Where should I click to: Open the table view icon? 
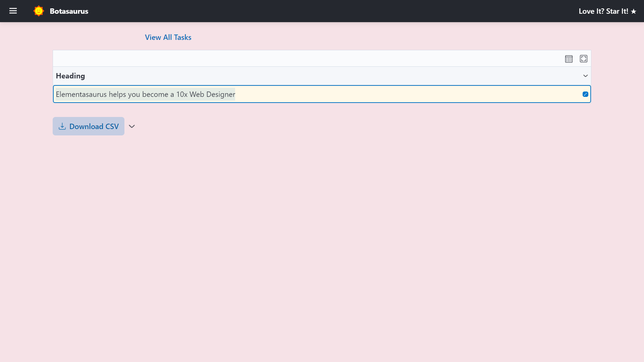[569, 59]
